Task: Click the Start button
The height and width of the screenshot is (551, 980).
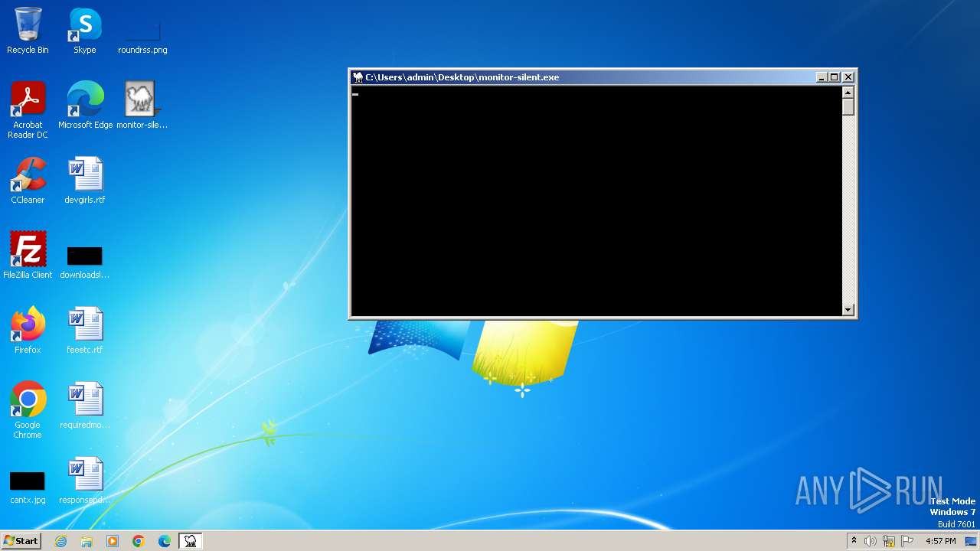Action: [x=21, y=541]
